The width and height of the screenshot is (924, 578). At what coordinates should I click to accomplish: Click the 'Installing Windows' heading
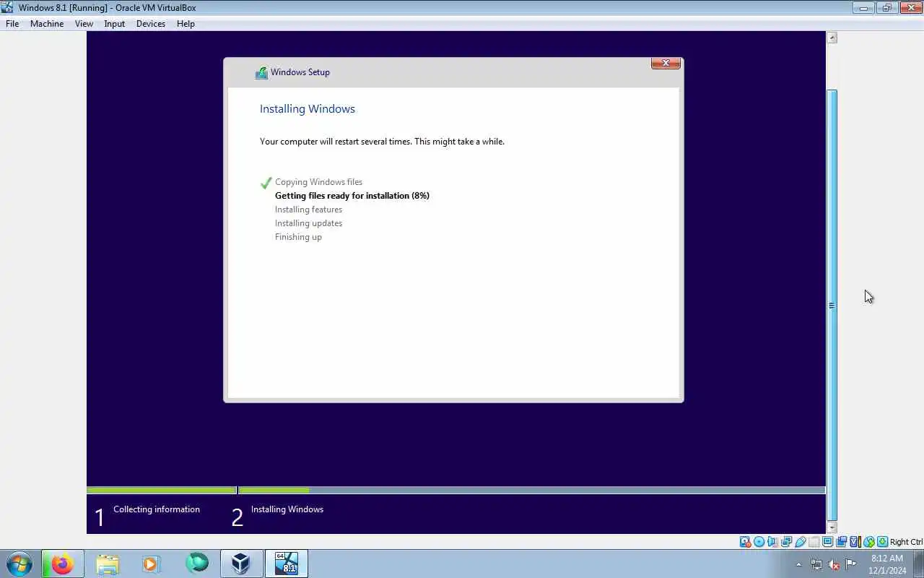point(308,109)
